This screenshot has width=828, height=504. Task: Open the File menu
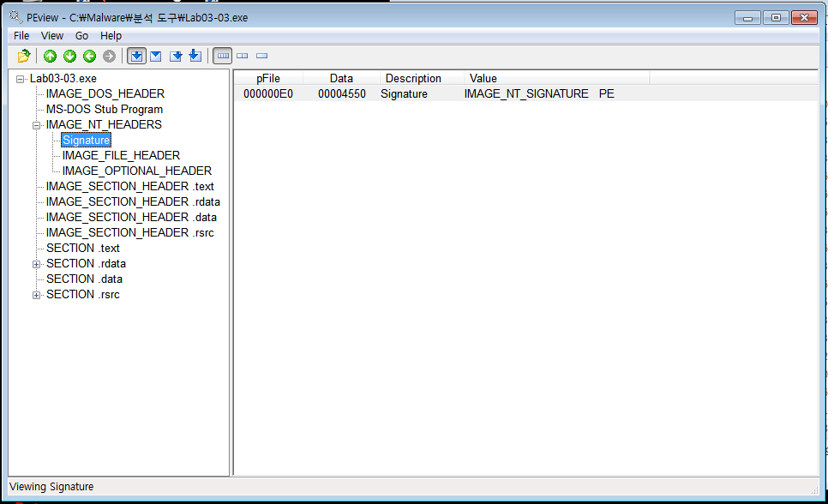point(21,36)
